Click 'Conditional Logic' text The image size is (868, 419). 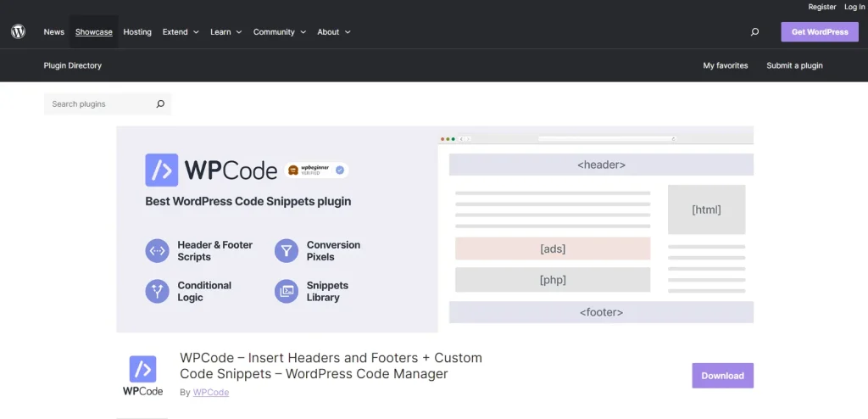204,292
